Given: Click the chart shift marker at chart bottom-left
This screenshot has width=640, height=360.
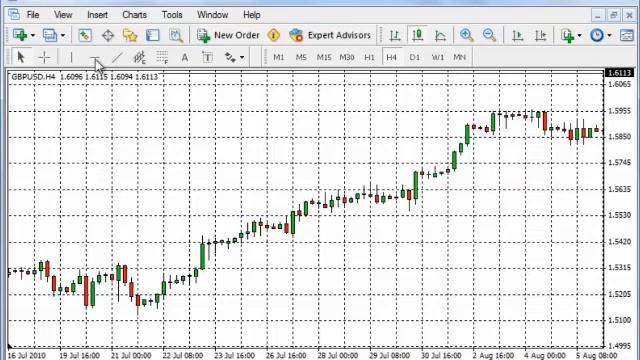Looking at the screenshot, I should coord(10,347).
